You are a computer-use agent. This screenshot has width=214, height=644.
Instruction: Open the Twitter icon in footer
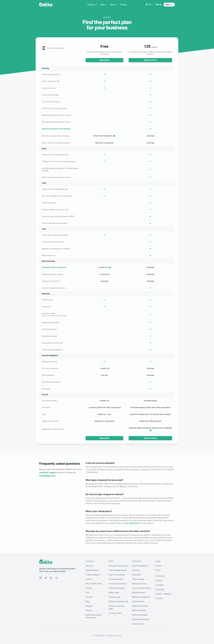click(46, 578)
